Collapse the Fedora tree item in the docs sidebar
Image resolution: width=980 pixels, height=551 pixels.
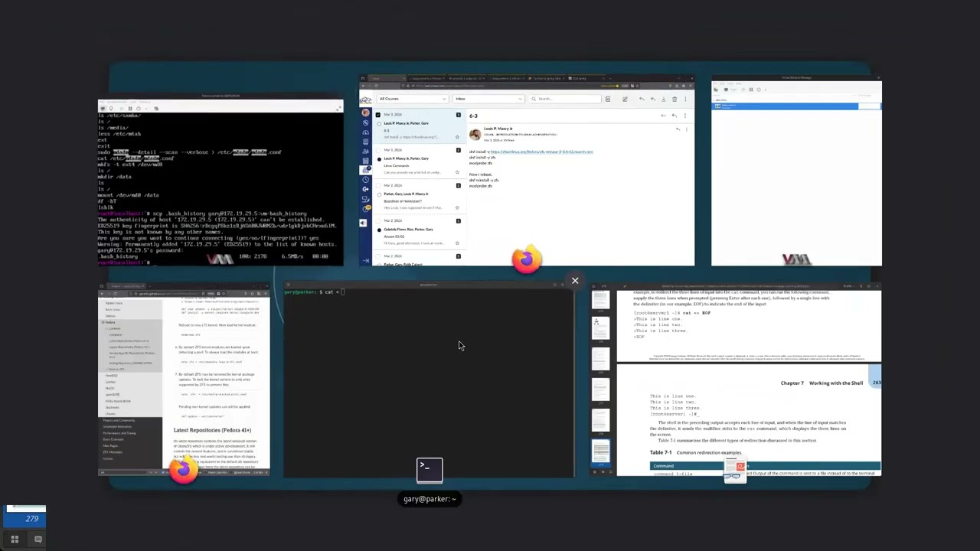(x=103, y=322)
